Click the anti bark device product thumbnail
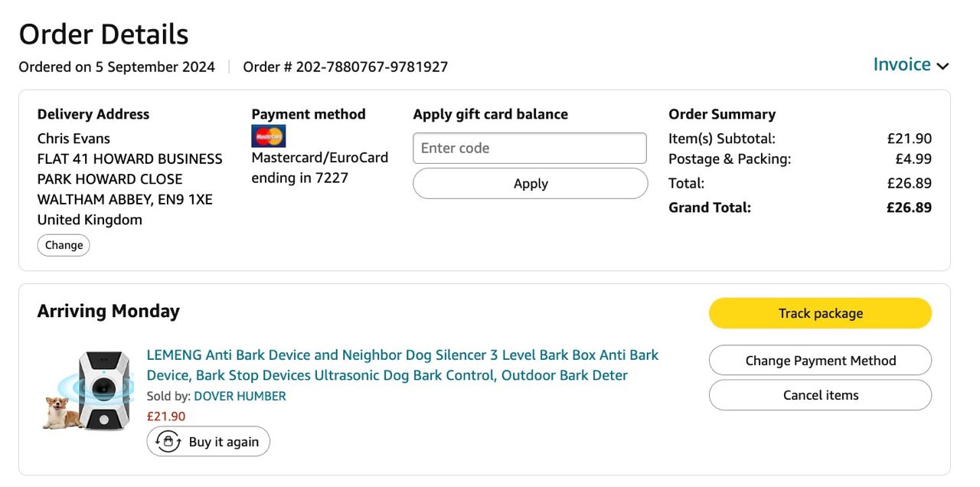 87,390
